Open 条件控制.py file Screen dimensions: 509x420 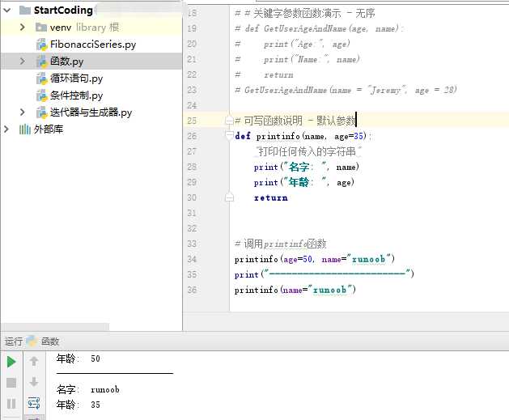click(x=76, y=95)
